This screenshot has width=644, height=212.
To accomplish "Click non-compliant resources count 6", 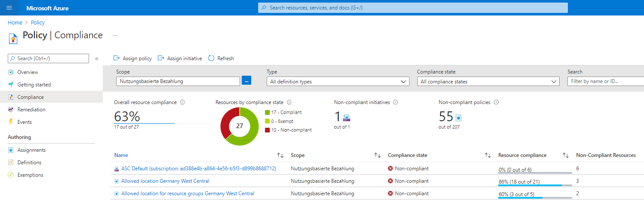I will (x=578, y=169).
